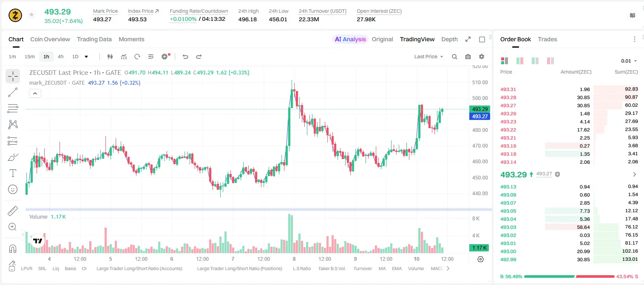This screenshot has width=644, height=285.
Task: Switch to the Trades tab
Action: pyautogui.click(x=547, y=39)
